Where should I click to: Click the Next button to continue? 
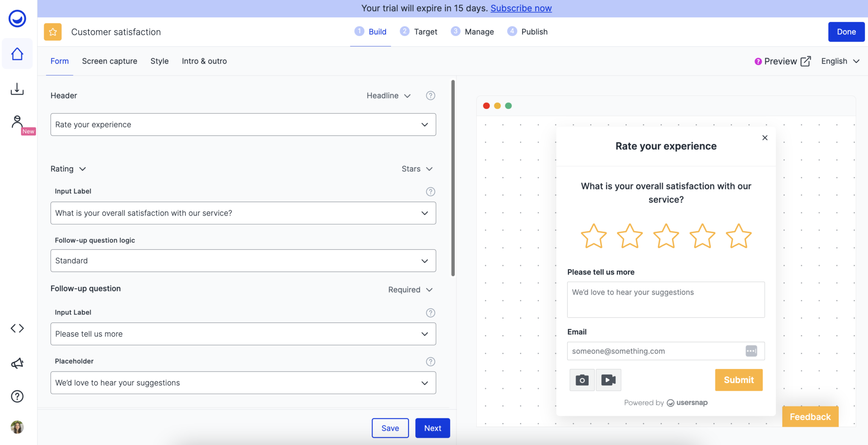pyautogui.click(x=432, y=428)
